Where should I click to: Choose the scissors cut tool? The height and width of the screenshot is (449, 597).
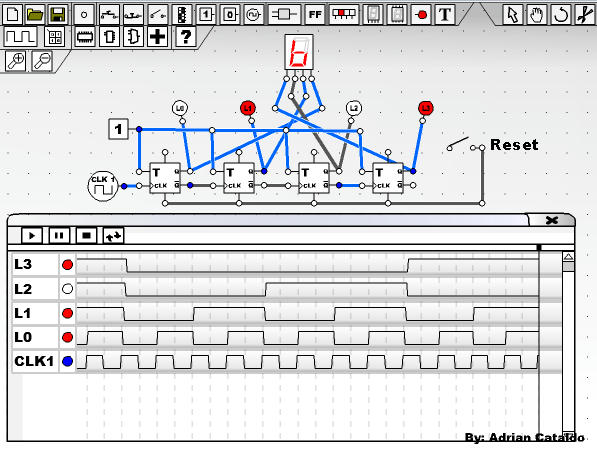(x=585, y=15)
